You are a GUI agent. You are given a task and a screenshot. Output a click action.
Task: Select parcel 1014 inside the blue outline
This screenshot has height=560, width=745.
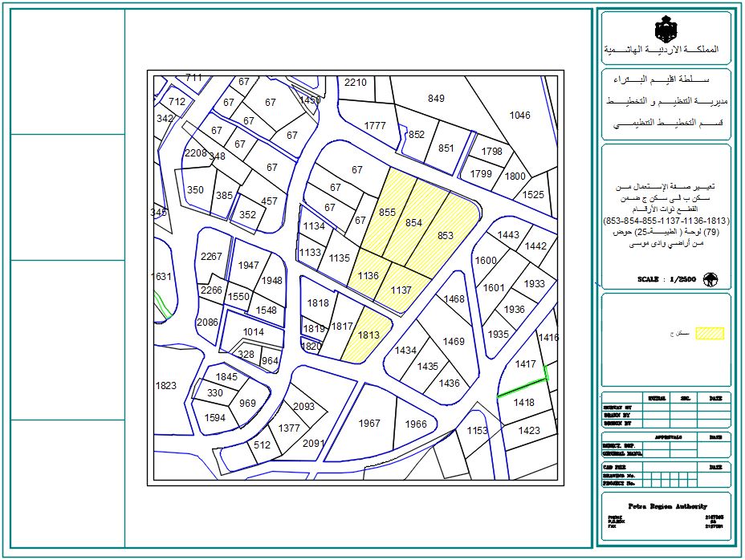[x=253, y=331]
